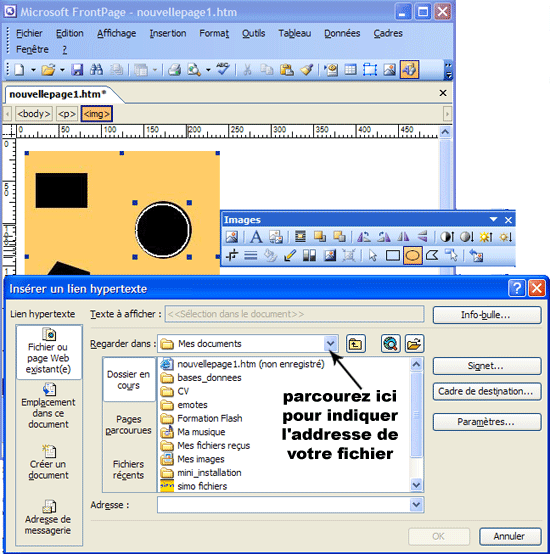Open the Tableau menu
Viewport: 550px width, 554px height.
pos(295,33)
